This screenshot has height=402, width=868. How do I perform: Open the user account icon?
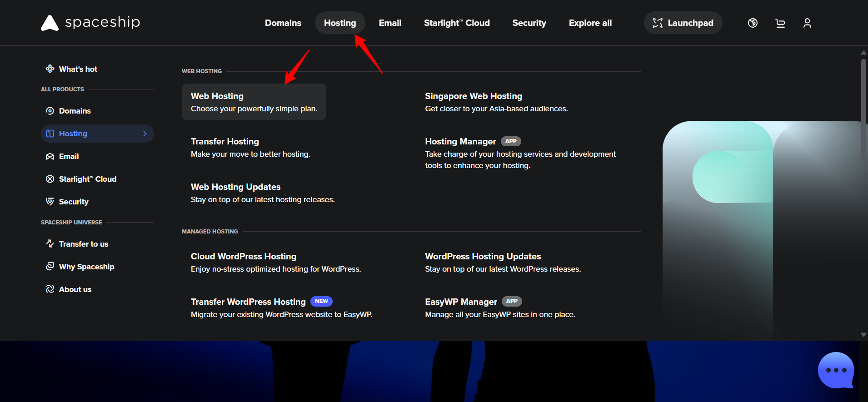tap(807, 23)
